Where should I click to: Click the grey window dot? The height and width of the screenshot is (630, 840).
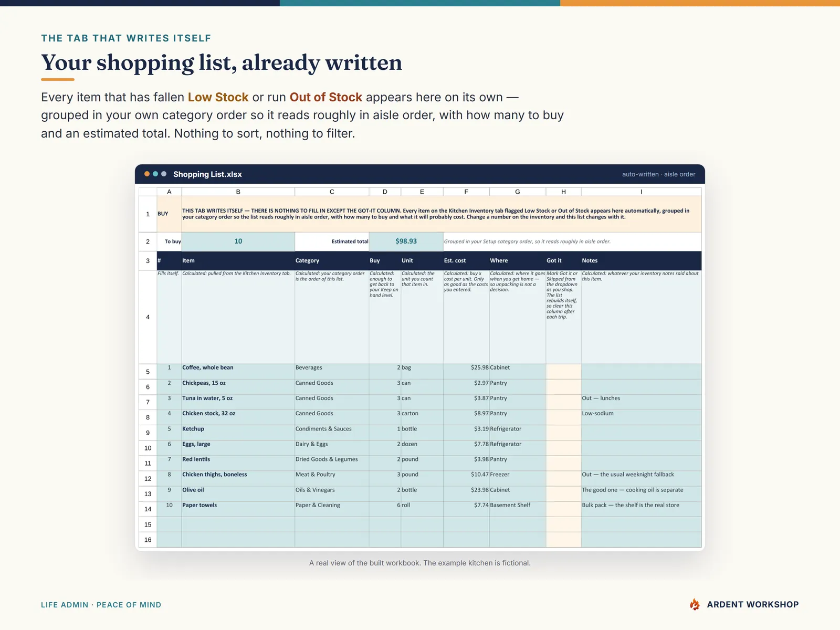(x=164, y=174)
